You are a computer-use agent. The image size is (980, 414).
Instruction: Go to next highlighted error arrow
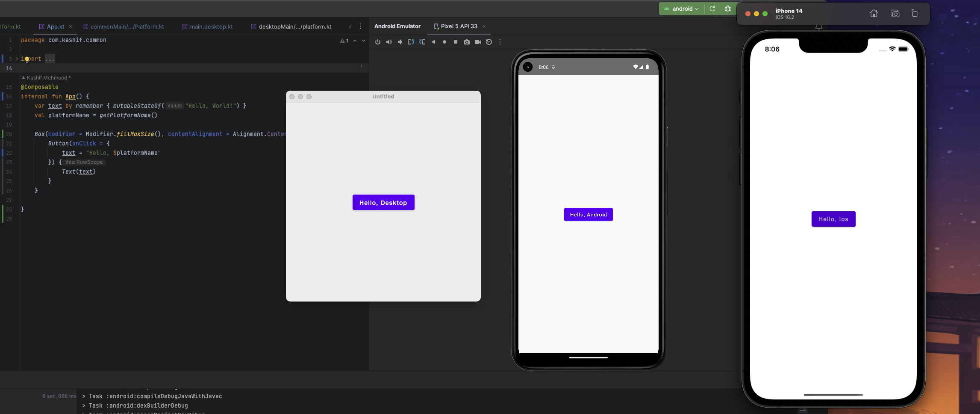click(x=364, y=41)
